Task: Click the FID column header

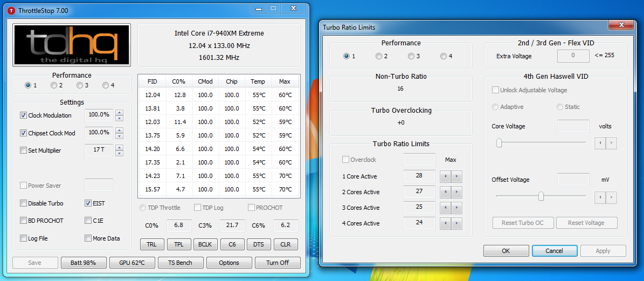Action: click(x=153, y=81)
